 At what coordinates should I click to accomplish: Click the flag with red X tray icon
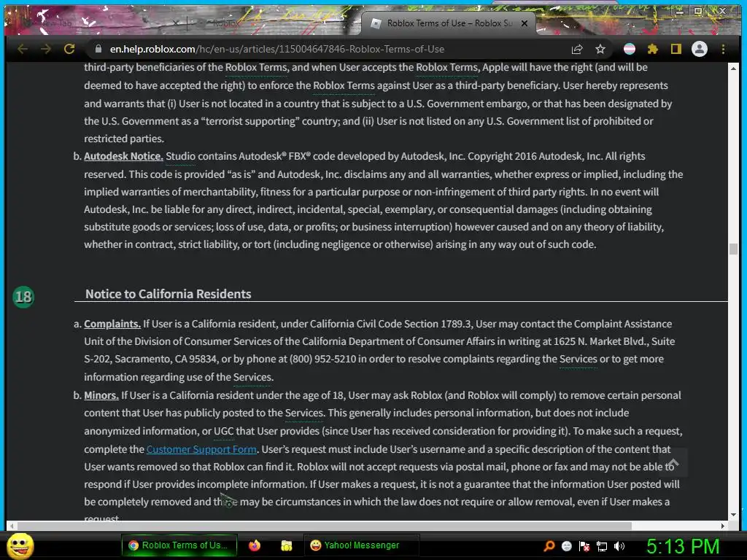(584, 546)
